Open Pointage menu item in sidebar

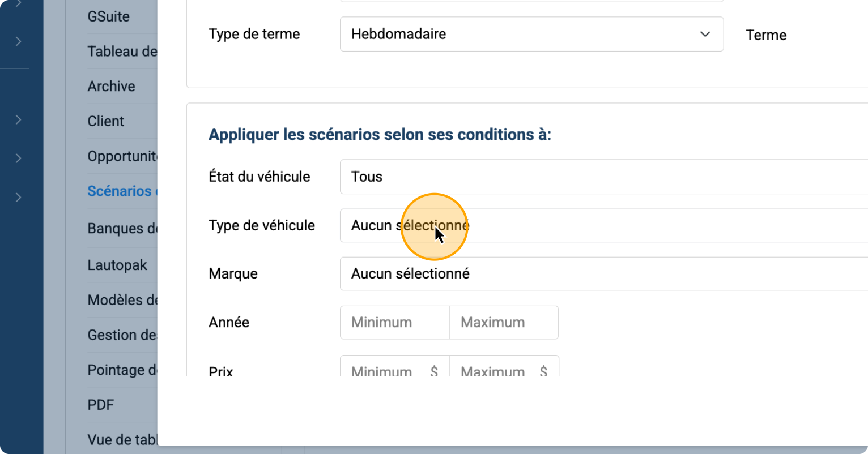122,370
